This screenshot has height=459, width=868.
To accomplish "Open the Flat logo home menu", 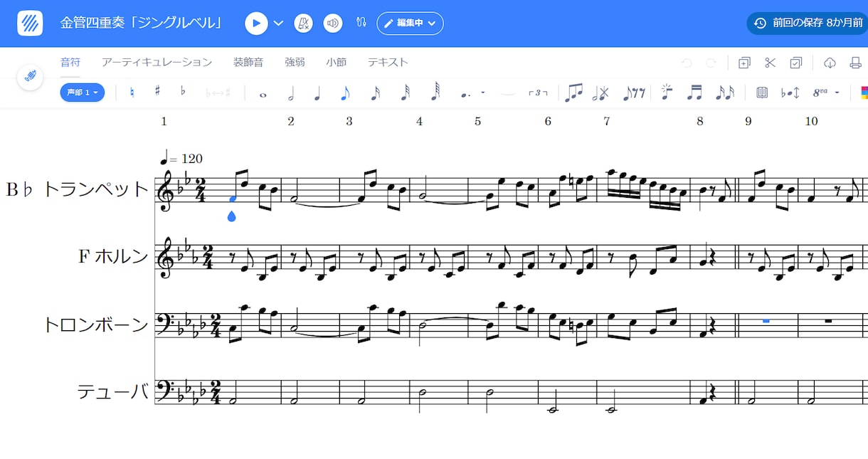I will [30, 23].
